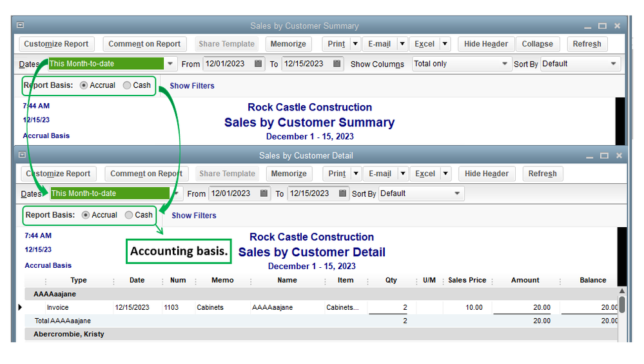Screen dimensions: 644x364
Task: Open Show Columns Total only dropdown
Action: pyautogui.click(x=504, y=64)
